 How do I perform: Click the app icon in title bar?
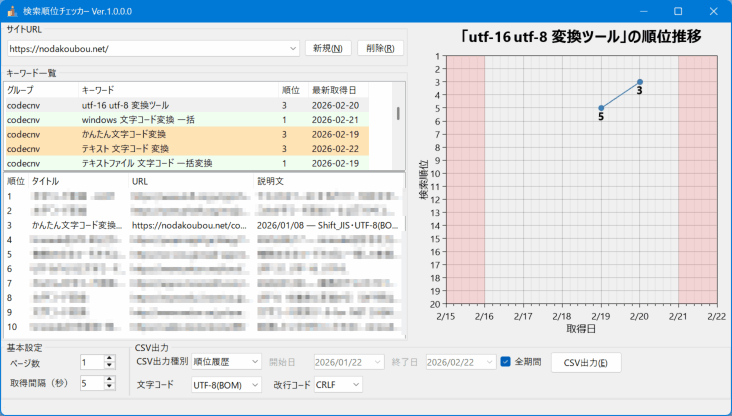12,11
